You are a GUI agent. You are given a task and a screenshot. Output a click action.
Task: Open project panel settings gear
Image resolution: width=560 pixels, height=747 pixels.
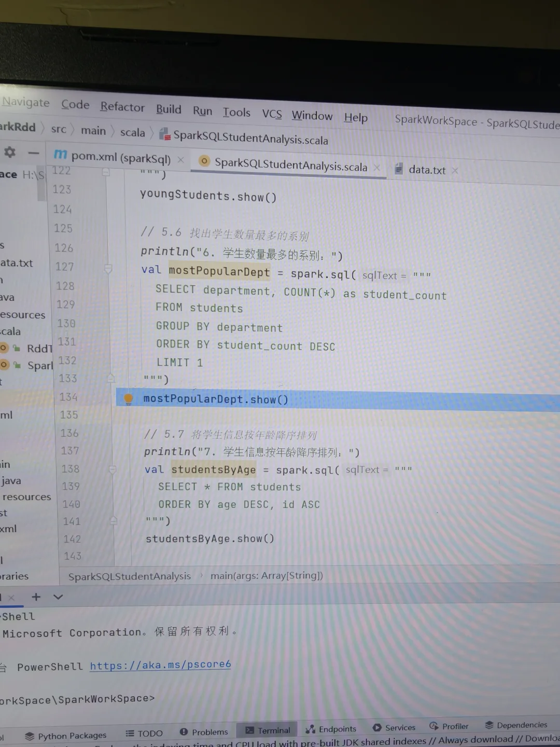(x=10, y=152)
